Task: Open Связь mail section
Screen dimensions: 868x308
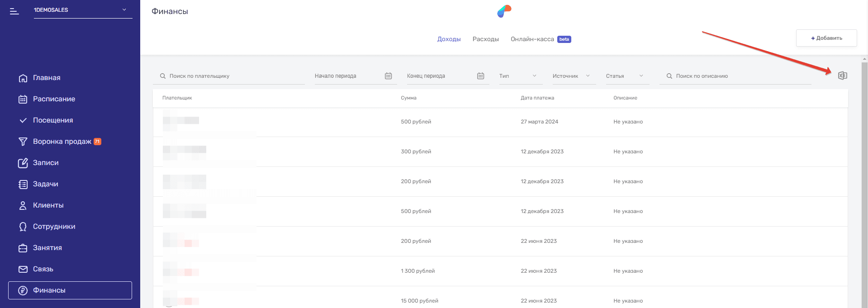Action: tap(43, 269)
